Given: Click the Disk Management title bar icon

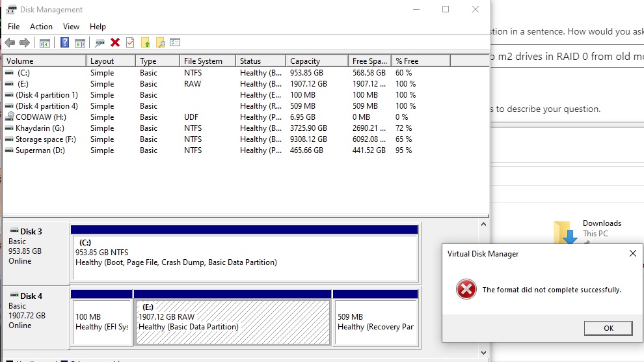Looking at the screenshot, I should coord(11,10).
